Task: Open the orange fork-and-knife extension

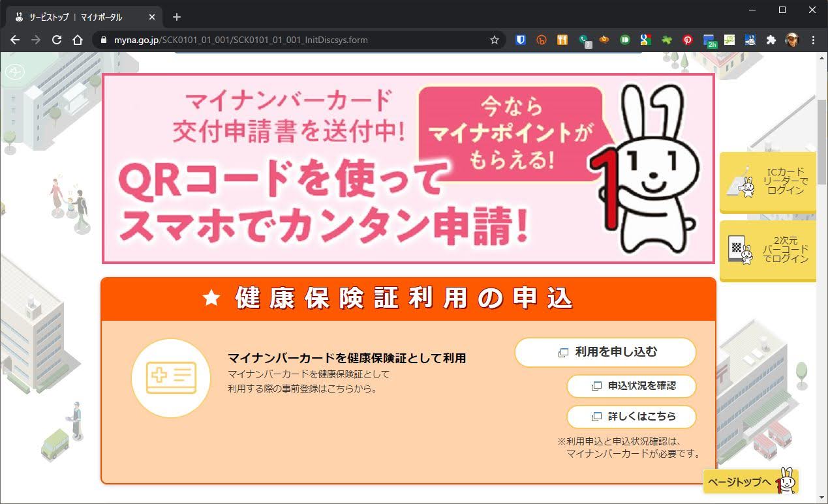Action: 562,40
